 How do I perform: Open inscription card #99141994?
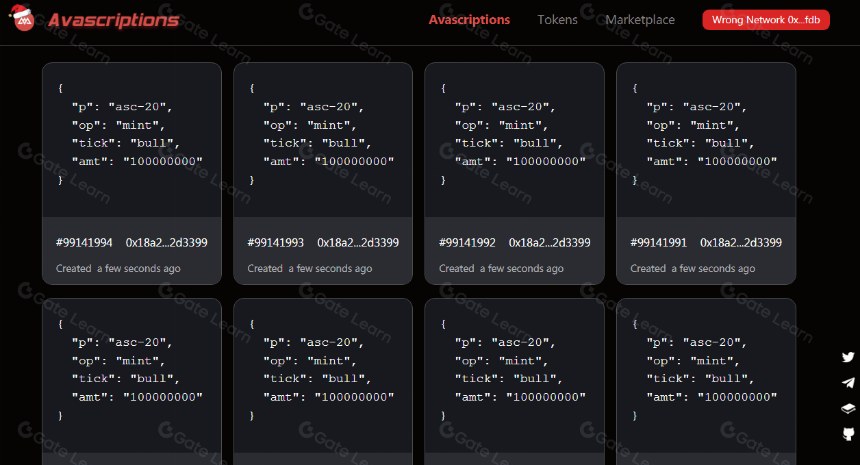132,173
